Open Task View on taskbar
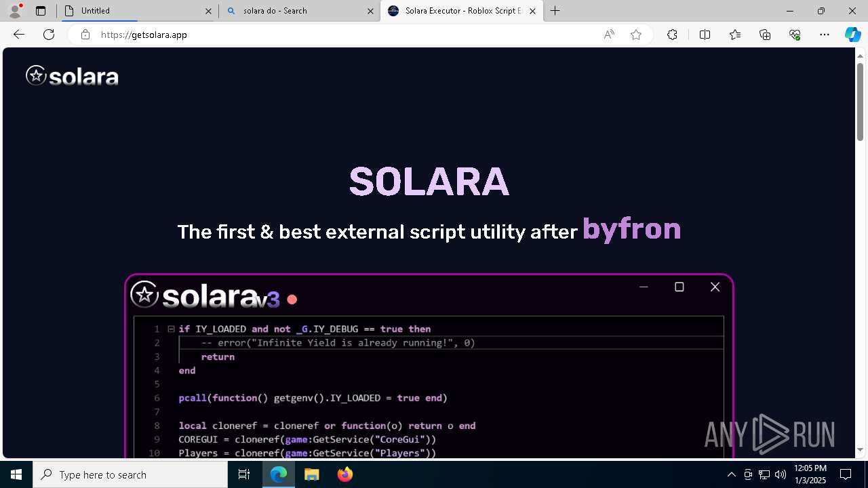Screen dimensions: 868x488 (244, 474)
